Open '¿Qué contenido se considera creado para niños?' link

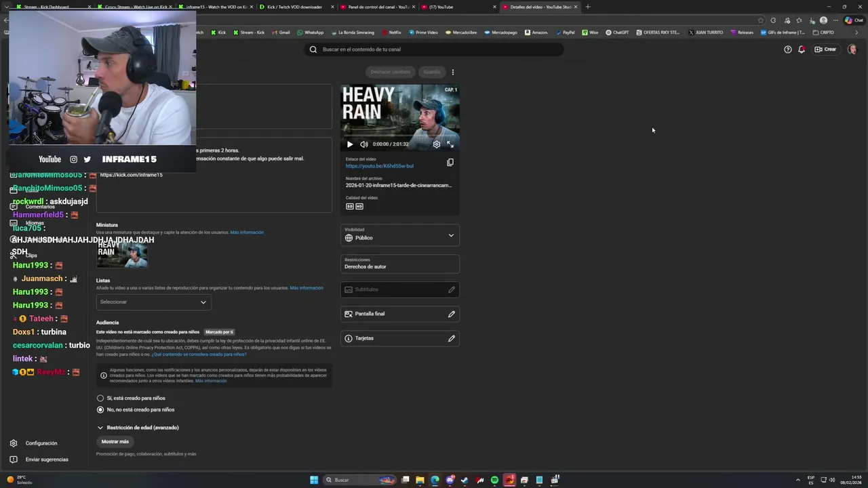199,354
